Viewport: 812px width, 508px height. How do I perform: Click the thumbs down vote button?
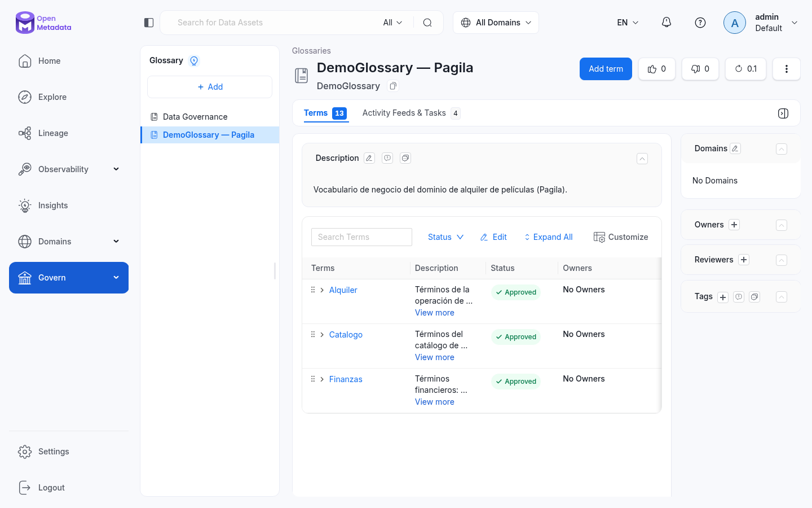point(700,69)
